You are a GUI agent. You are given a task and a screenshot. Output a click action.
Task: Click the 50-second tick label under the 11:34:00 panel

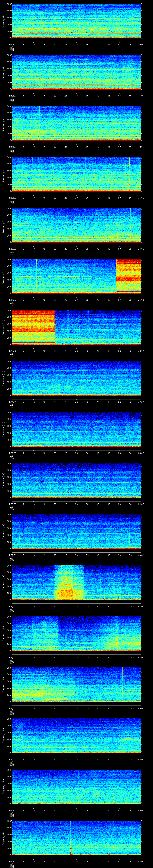119,300
